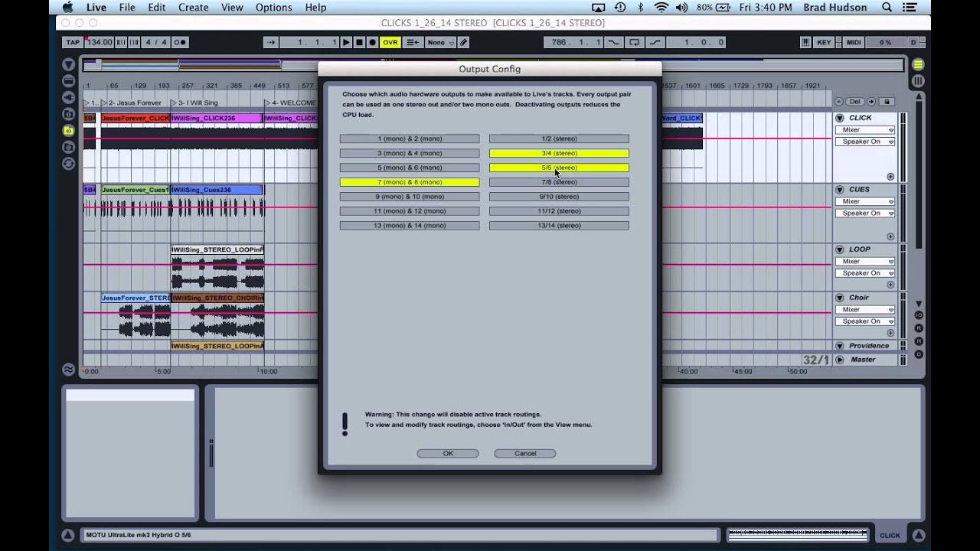This screenshot has height=551, width=980.
Task: Toggle the 5/6 (stereo) output
Action: click(559, 168)
